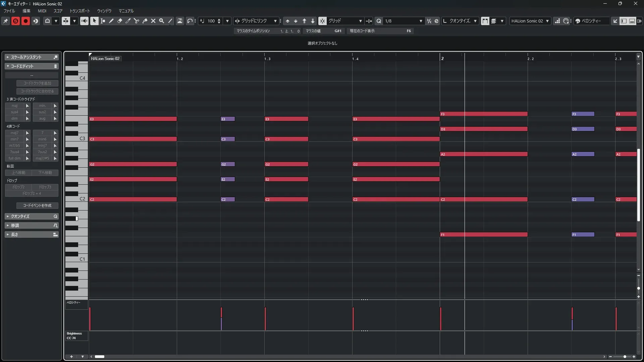Select the Erase tool
Viewport: 644px width, 362px height.
point(120,21)
